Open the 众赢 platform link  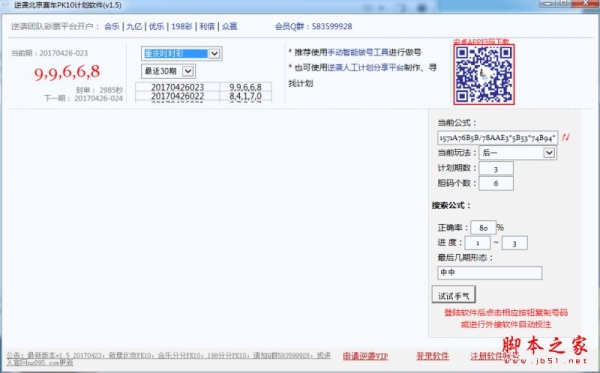click(x=229, y=26)
